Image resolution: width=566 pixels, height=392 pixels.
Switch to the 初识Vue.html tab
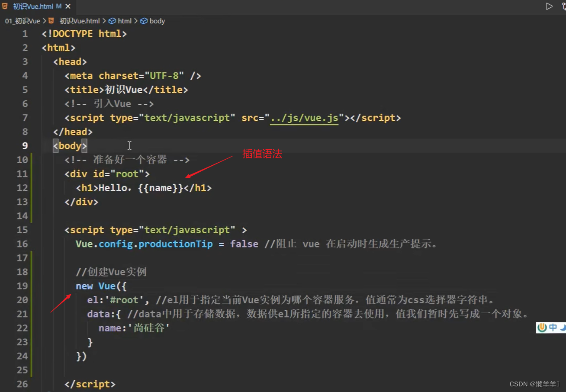coord(33,6)
